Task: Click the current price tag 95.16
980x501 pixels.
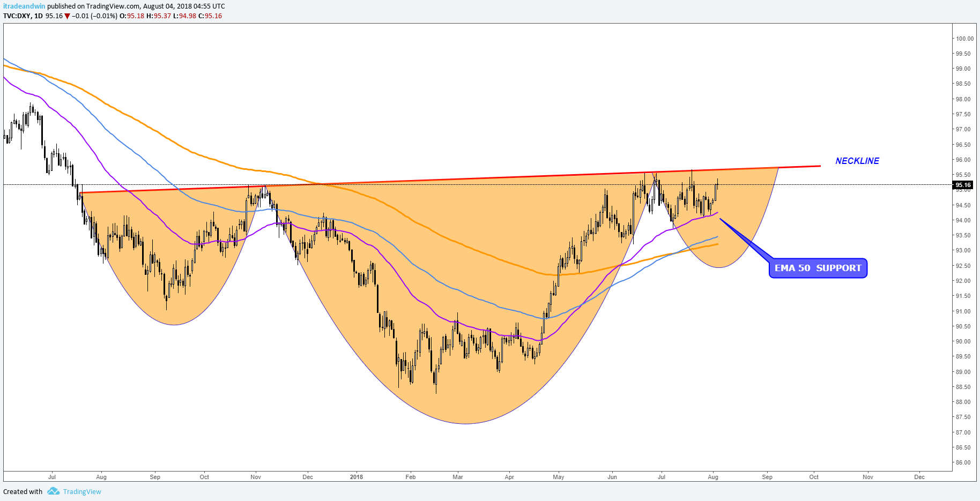Action: point(963,185)
